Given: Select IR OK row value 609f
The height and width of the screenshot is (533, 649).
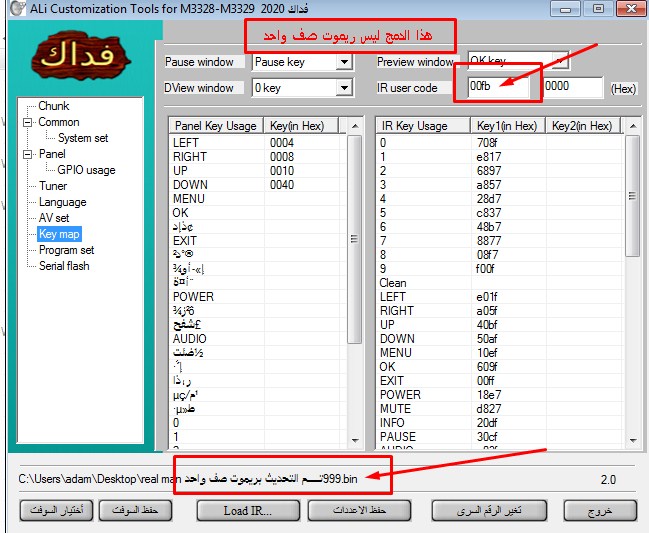Looking at the screenshot, I should point(487,367).
